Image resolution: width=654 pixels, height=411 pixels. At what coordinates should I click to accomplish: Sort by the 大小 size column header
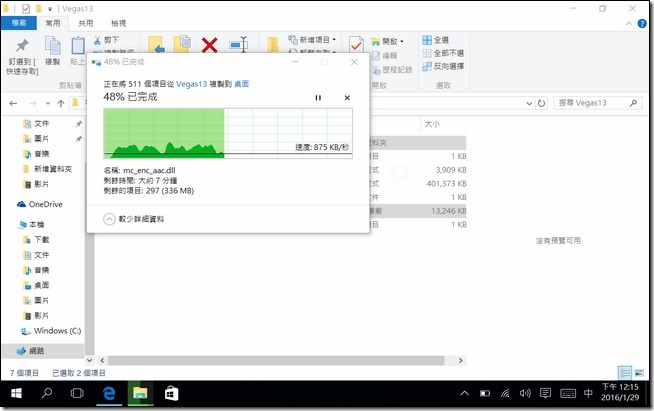pyautogui.click(x=432, y=124)
